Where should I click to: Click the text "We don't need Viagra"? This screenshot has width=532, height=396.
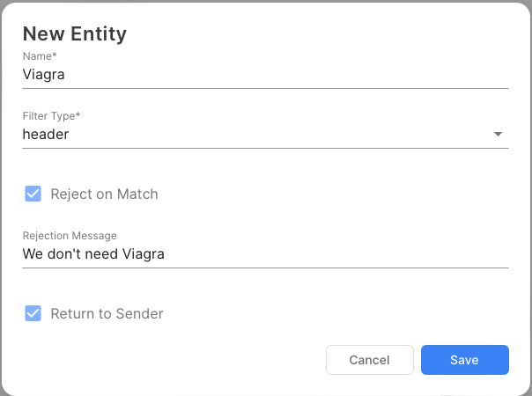93,254
